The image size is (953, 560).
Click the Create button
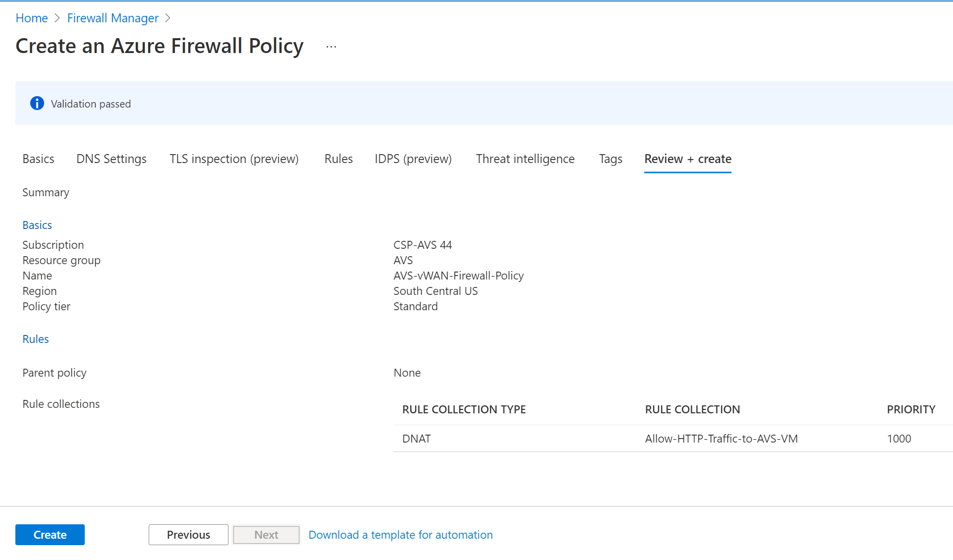tap(50, 535)
